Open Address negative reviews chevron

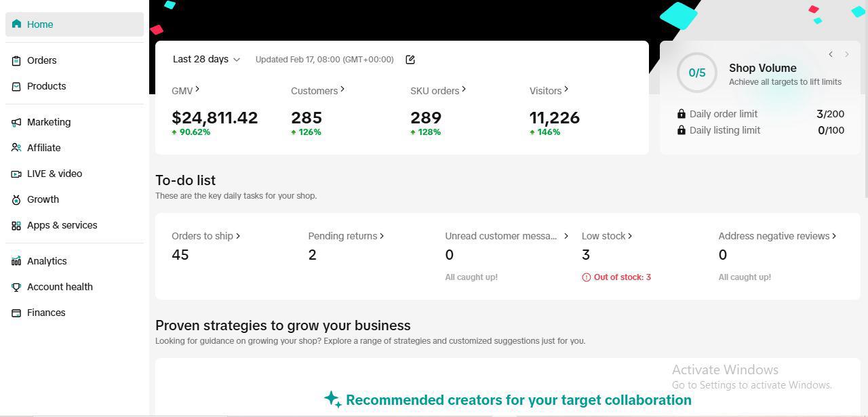834,236
